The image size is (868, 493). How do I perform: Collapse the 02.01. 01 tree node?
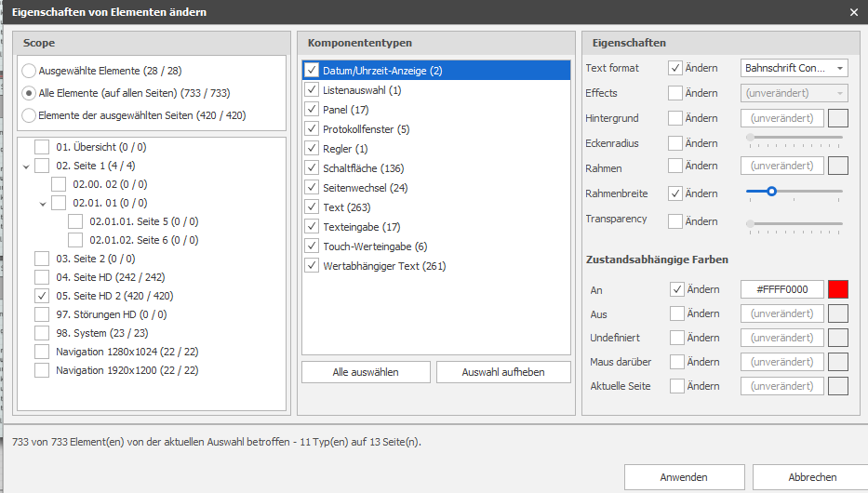(x=43, y=204)
